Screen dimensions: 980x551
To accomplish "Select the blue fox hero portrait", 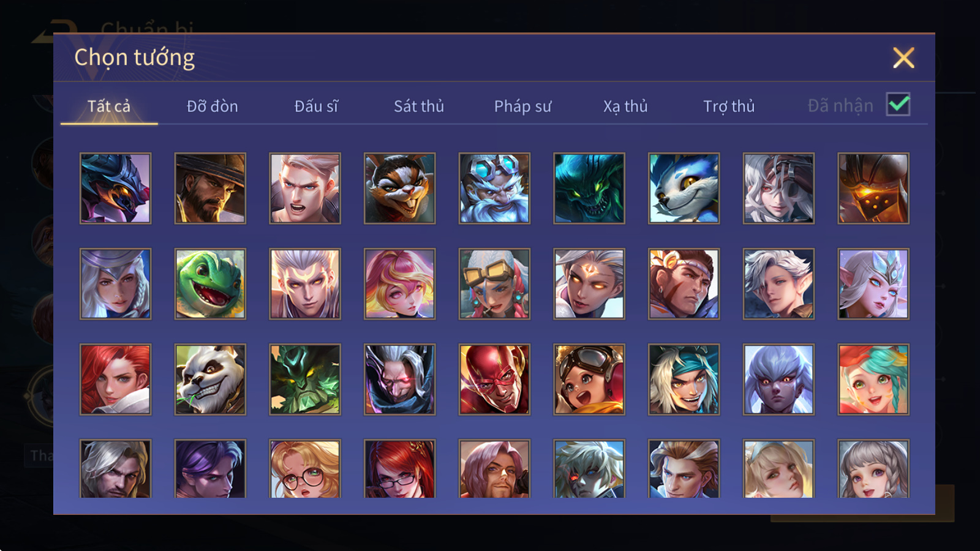I will (x=684, y=188).
